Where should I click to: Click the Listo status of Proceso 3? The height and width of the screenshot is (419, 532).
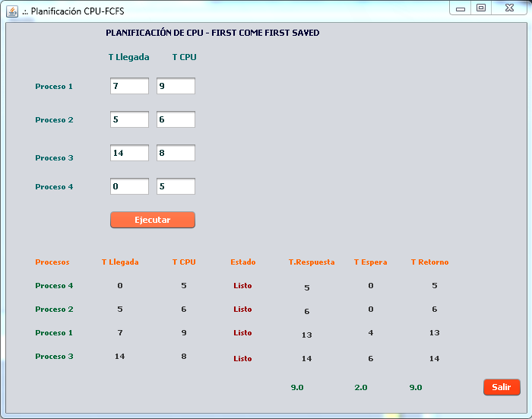pos(242,359)
